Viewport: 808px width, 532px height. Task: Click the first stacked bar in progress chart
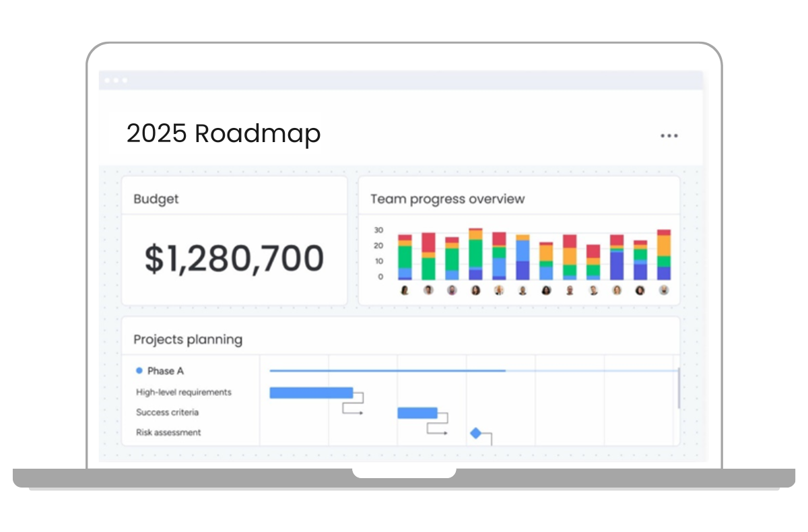405,257
